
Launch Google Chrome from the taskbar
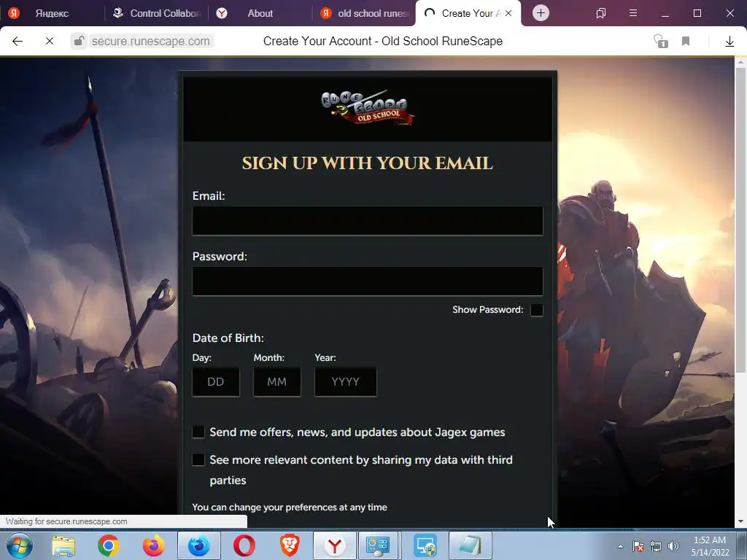109,545
